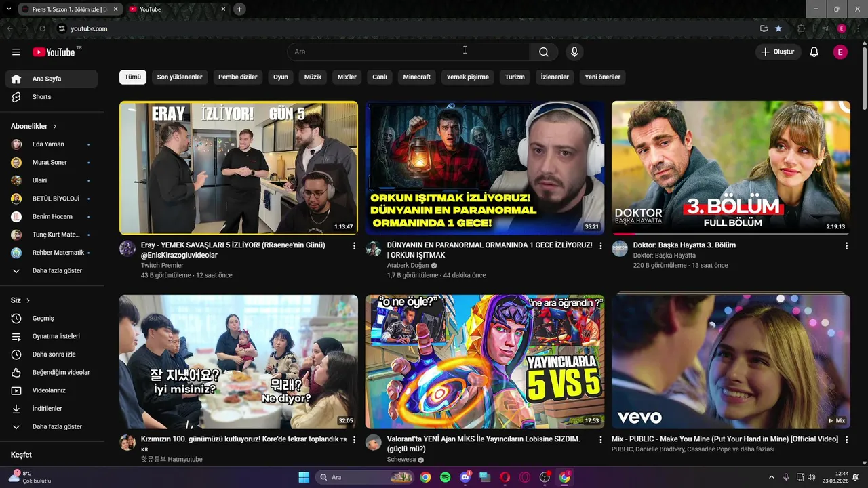
Task: Open Abonelikler section chevron
Action: point(55,126)
